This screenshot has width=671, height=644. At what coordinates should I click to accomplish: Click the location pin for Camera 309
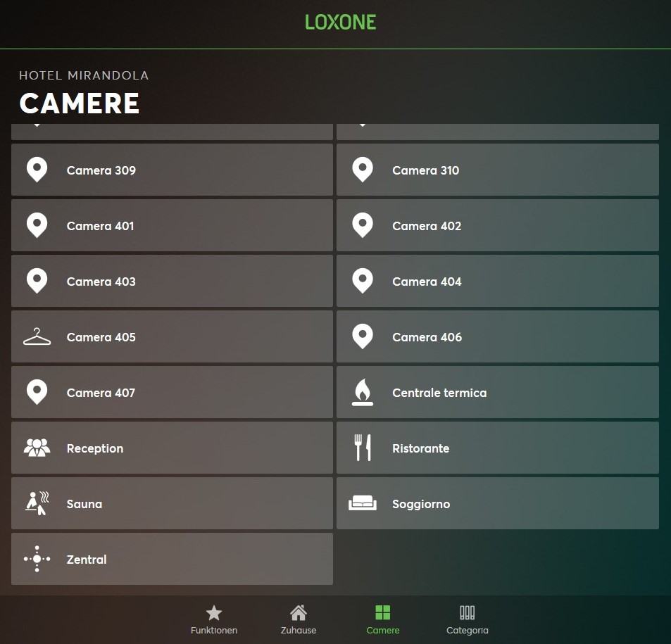click(37, 170)
